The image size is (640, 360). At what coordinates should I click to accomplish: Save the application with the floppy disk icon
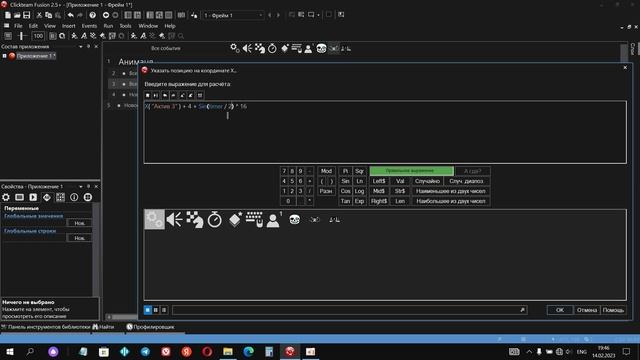[27, 15]
